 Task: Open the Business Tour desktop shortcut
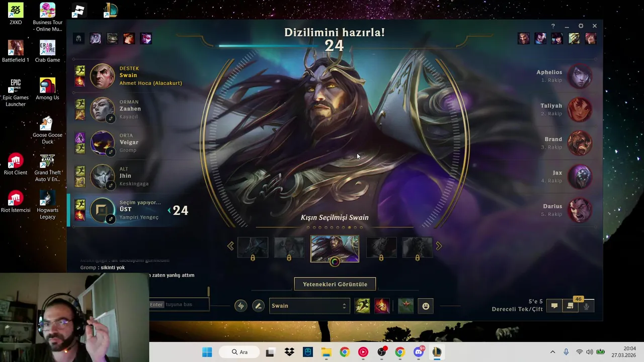point(47,17)
